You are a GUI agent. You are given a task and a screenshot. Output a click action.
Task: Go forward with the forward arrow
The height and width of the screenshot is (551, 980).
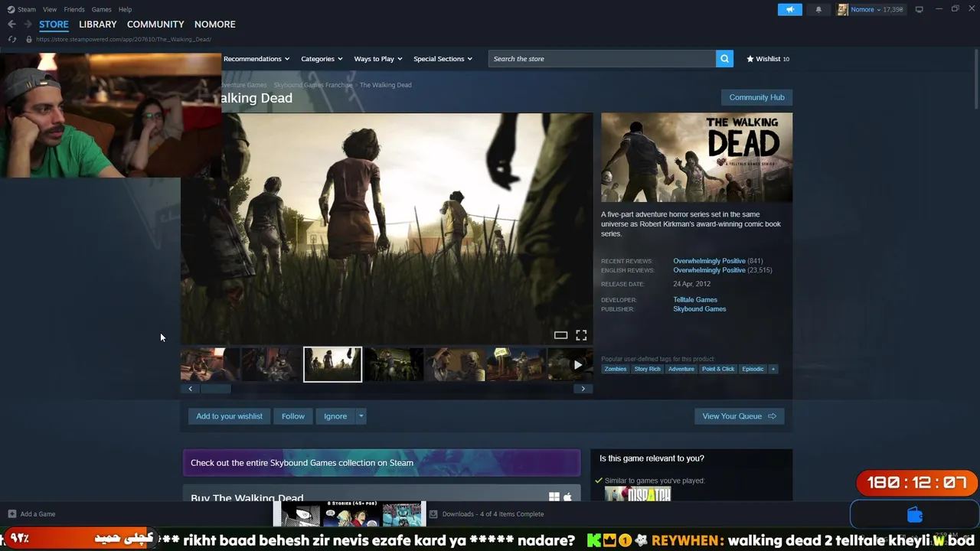(x=28, y=24)
